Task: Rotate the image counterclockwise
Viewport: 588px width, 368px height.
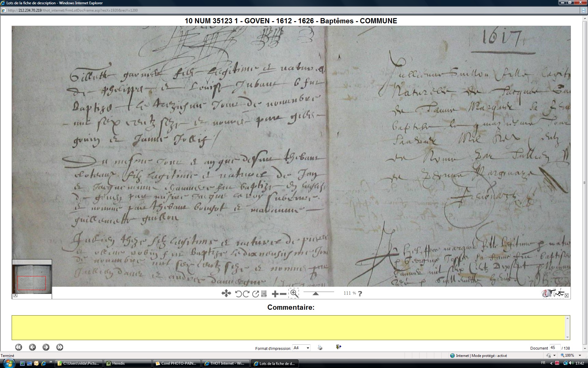Action: tap(238, 294)
